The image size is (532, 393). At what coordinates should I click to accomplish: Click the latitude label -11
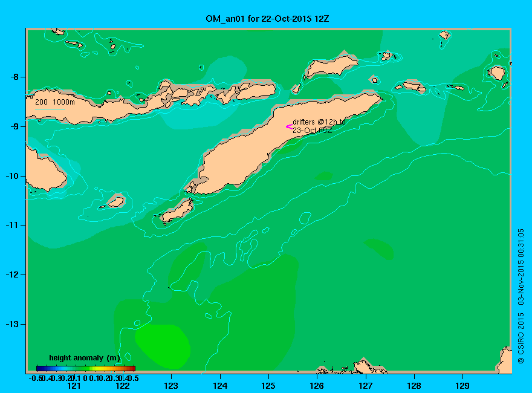pyautogui.click(x=12, y=225)
